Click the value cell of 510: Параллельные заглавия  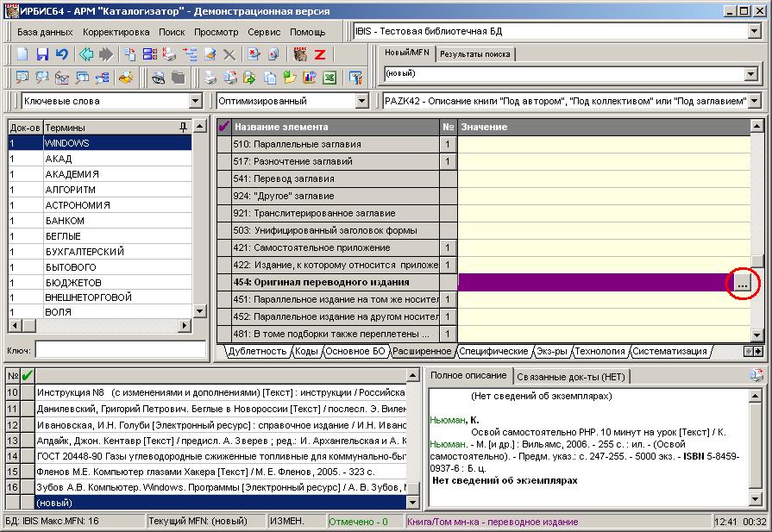(604, 144)
